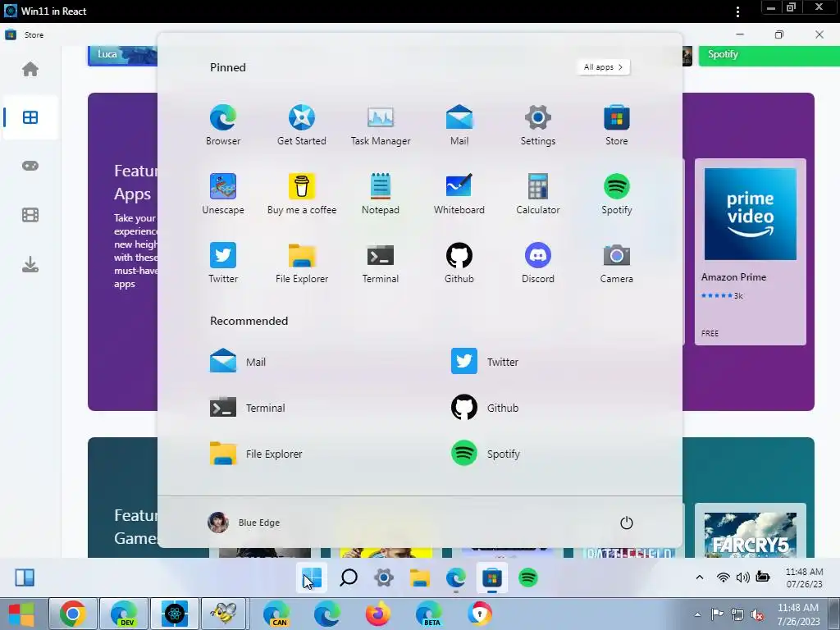Open Task Manager pinned icon

pos(381,126)
